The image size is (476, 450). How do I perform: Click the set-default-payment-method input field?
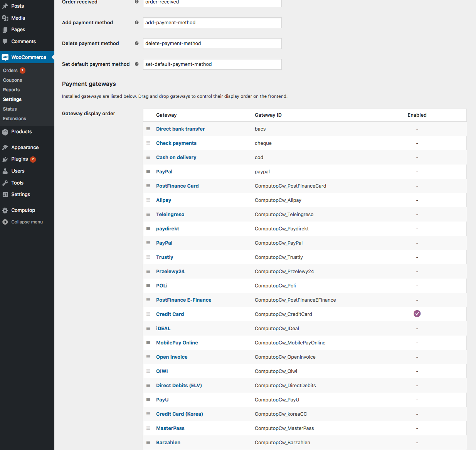click(x=212, y=64)
